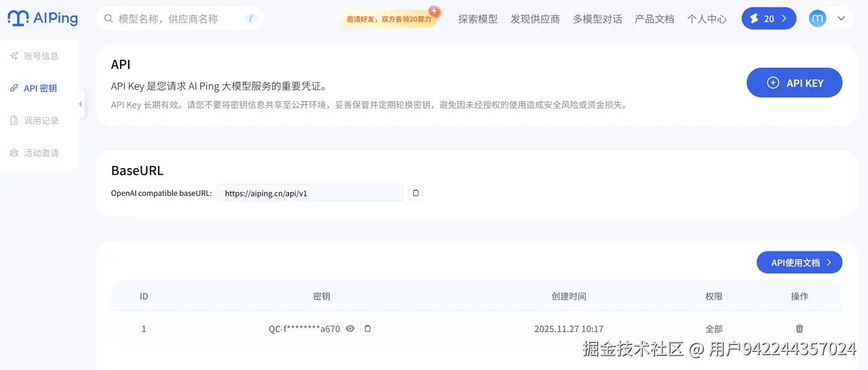Screen dimensions: 868x370
Task: Expand the account dropdown arrow
Action: pos(842,18)
